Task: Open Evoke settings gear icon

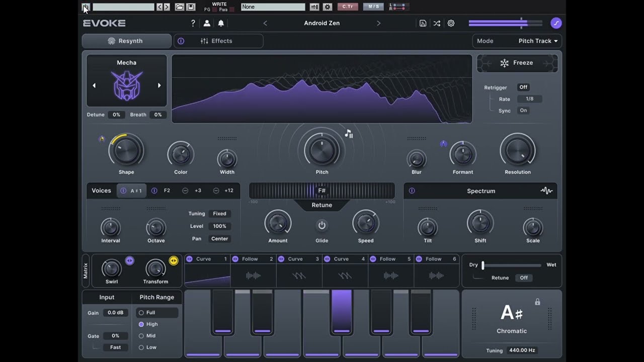Action: click(x=451, y=23)
